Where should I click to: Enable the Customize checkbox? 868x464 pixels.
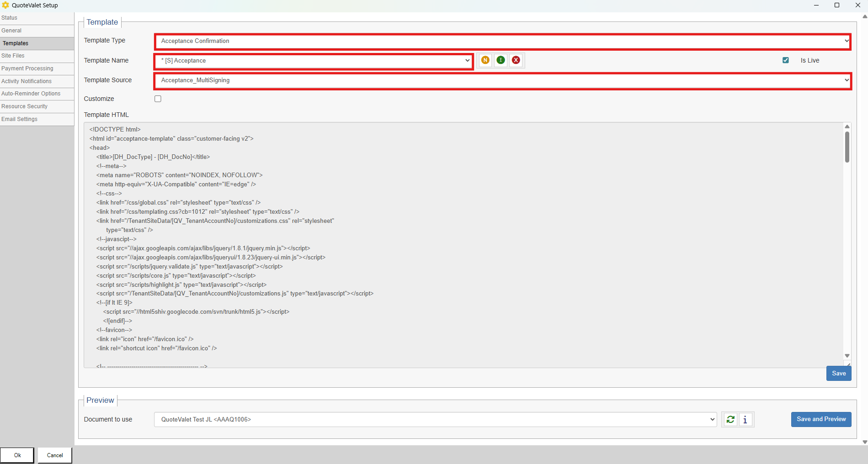point(158,99)
